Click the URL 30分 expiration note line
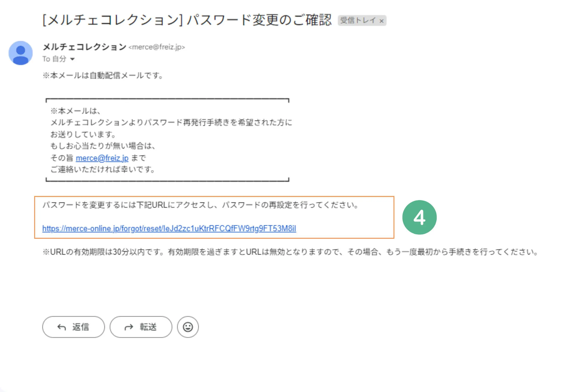 (290, 252)
